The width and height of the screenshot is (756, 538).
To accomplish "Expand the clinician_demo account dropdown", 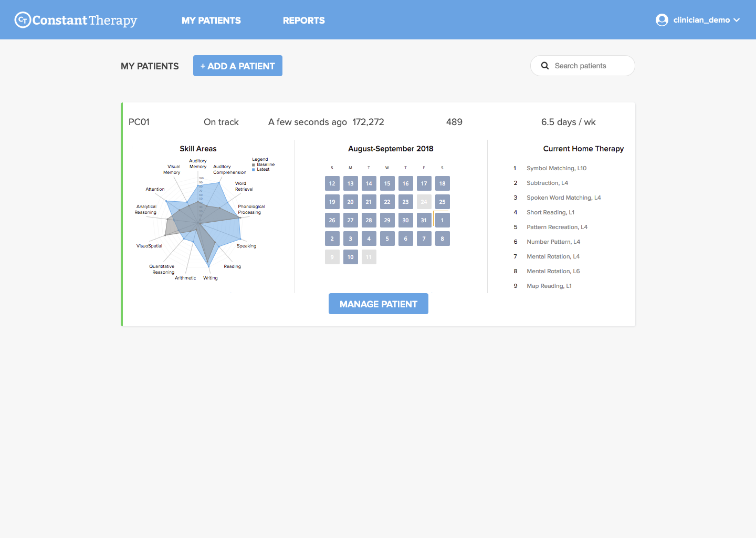I will (x=736, y=20).
